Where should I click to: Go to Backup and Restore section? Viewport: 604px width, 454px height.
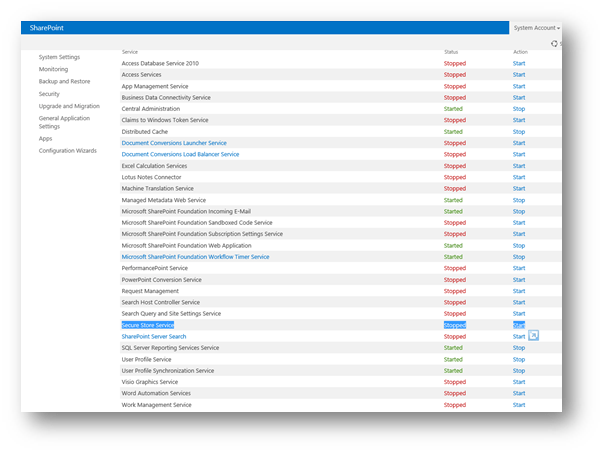click(x=64, y=81)
